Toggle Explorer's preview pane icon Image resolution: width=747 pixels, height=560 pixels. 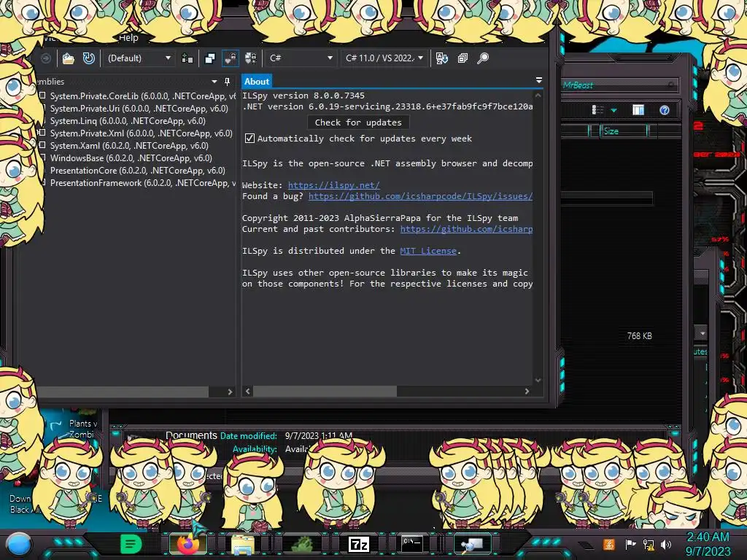638,110
